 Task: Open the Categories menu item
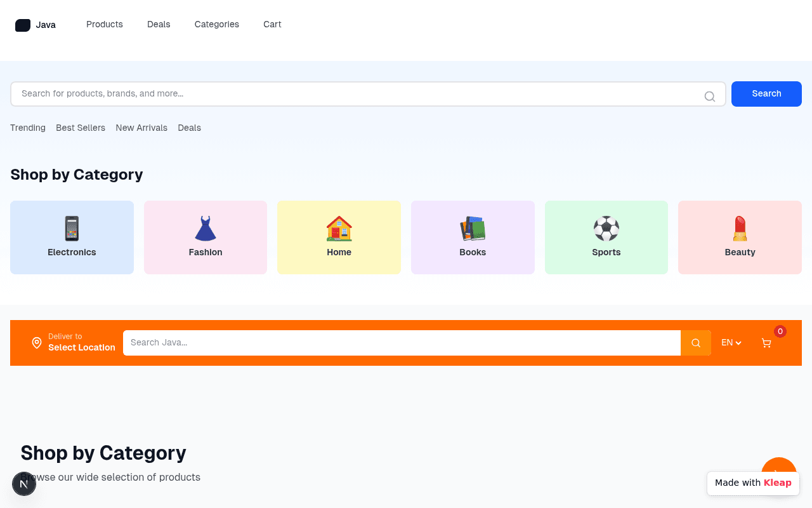(217, 24)
